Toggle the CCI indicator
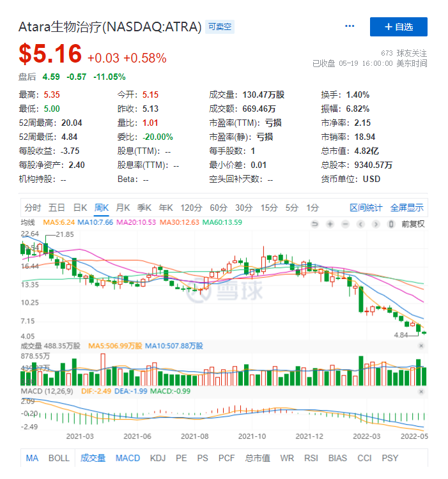448x479 pixels. 364,458
